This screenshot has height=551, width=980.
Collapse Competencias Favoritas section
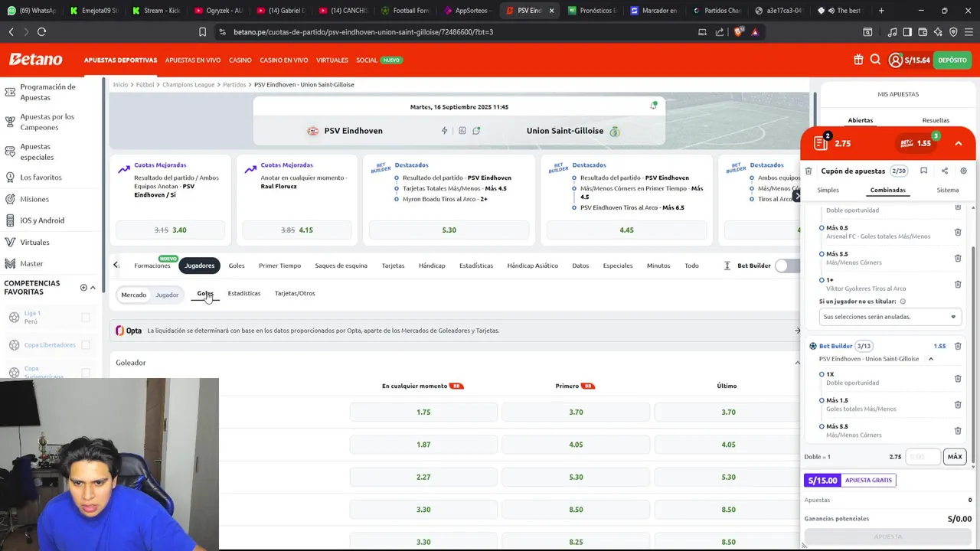click(x=93, y=288)
